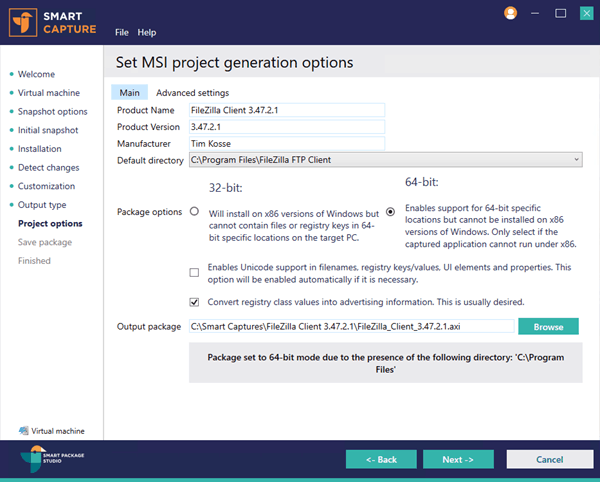The width and height of the screenshot is (600, 482).
Task: Go to the Installation step
Action: [x=39, y=149]
